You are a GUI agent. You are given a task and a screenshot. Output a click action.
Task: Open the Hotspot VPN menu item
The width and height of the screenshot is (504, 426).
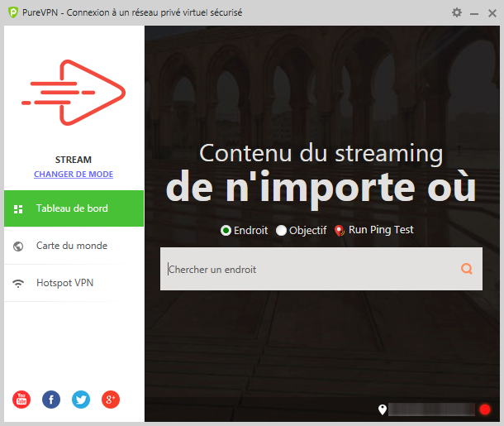click(x=74, y=283)
